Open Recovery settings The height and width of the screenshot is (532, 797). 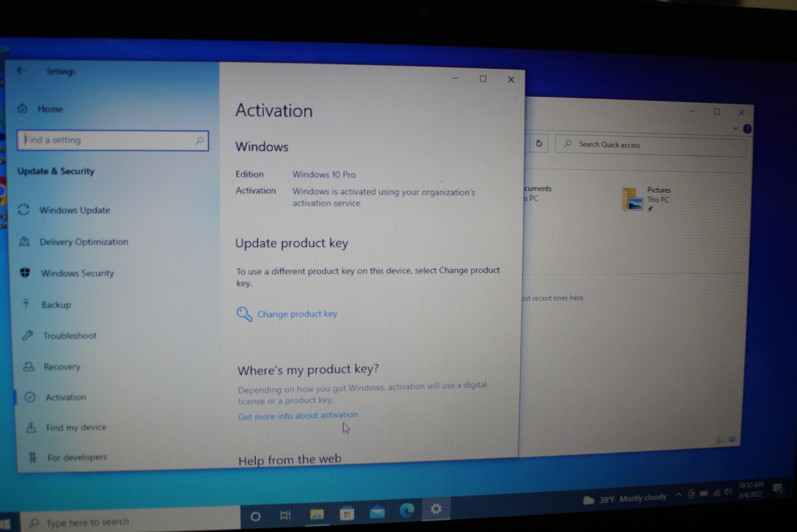pos(52,367)
